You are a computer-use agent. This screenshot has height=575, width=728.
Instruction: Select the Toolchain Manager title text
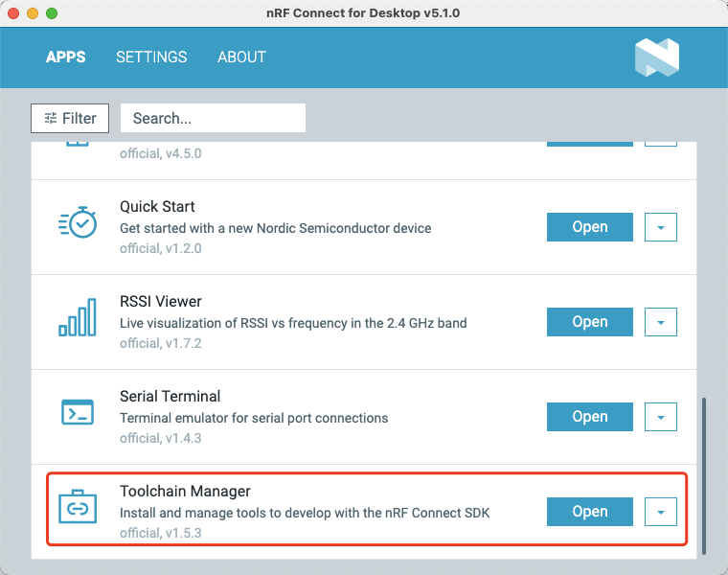(x=185, y=491)
